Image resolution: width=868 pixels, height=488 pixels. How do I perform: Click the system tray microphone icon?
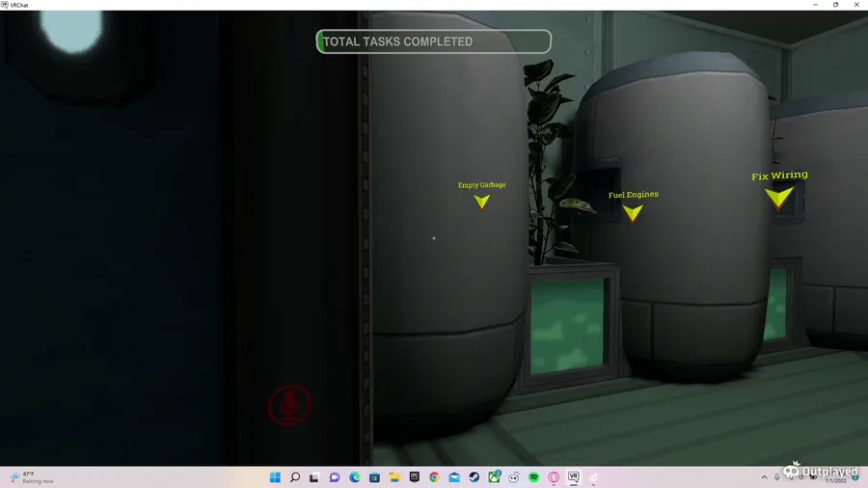pos(777,477)
